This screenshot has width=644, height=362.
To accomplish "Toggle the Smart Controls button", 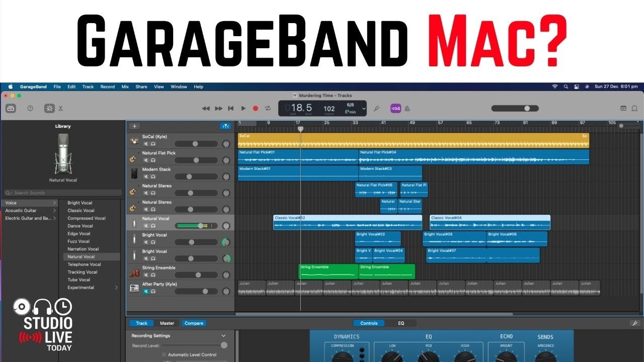I will [x=49, y=108].
